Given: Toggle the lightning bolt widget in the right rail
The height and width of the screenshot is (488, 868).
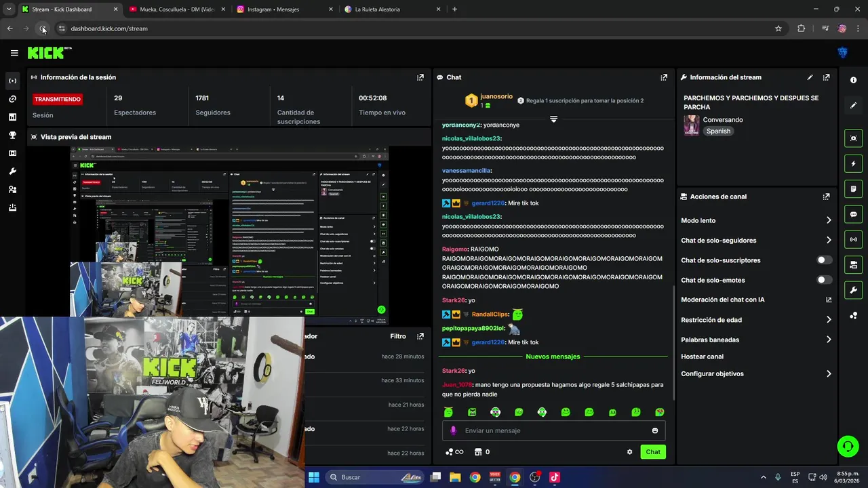Looking at the screenshot, I should point(853,163).
